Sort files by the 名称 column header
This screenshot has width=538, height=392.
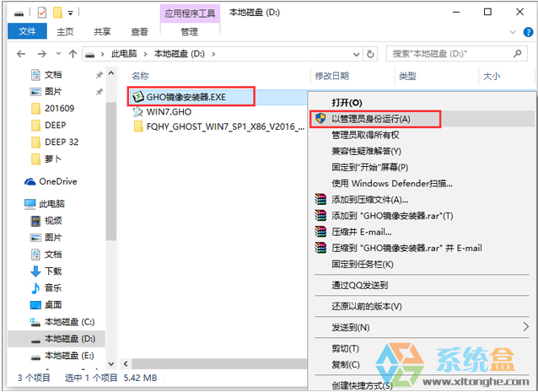point(140,76)
